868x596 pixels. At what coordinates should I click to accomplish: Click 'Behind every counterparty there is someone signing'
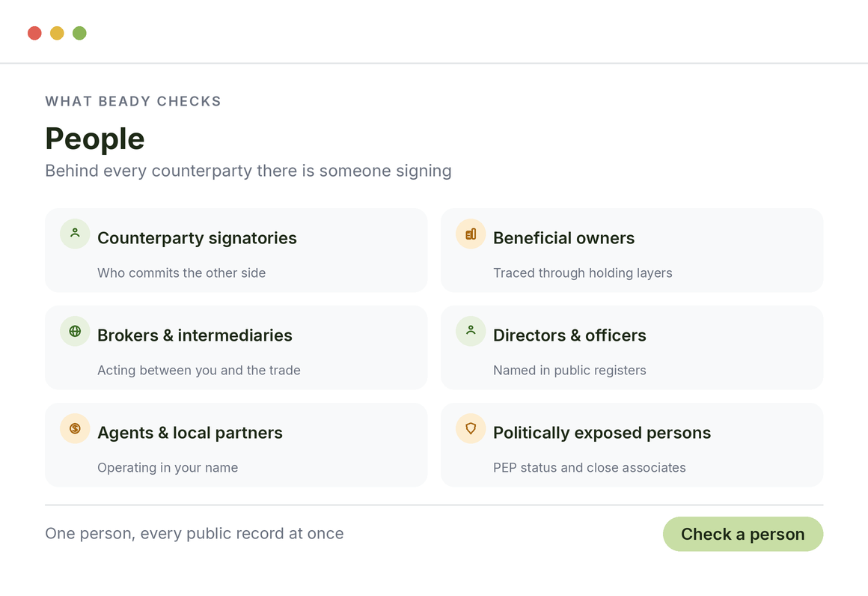248,171
